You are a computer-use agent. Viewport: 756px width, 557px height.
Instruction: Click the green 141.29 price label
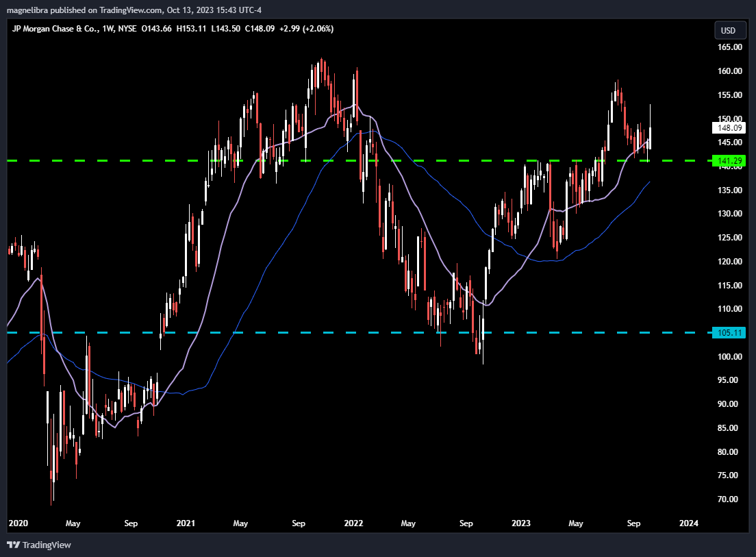(x=729, y=160)
